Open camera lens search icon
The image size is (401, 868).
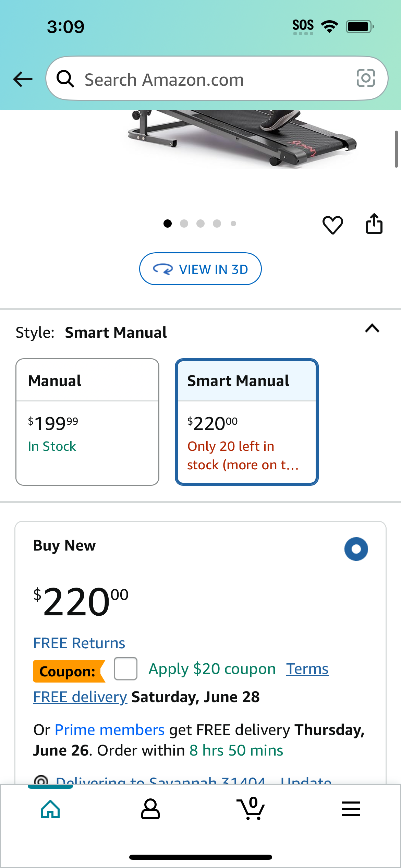(365, 79)
